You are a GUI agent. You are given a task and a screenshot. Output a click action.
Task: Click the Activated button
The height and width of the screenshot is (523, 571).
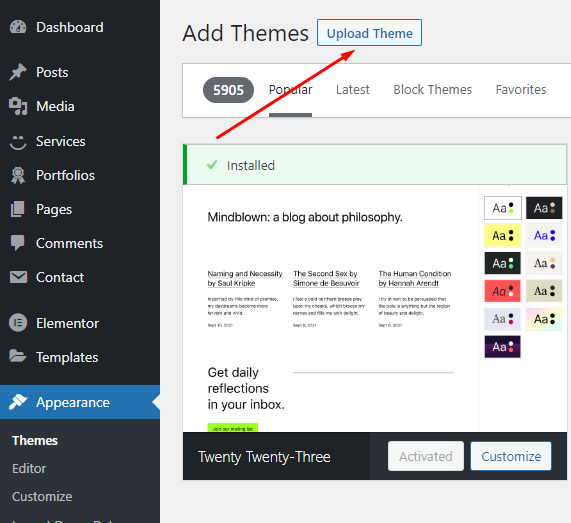click(x=426, y=456)
